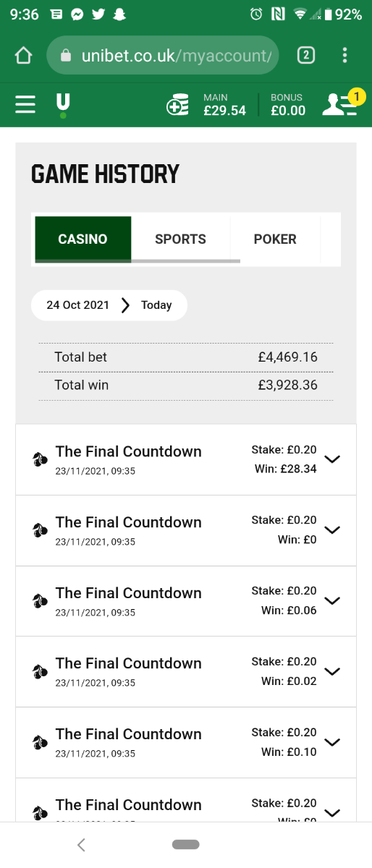
Task: Select the Casino tab
Action: click(83, 239)
